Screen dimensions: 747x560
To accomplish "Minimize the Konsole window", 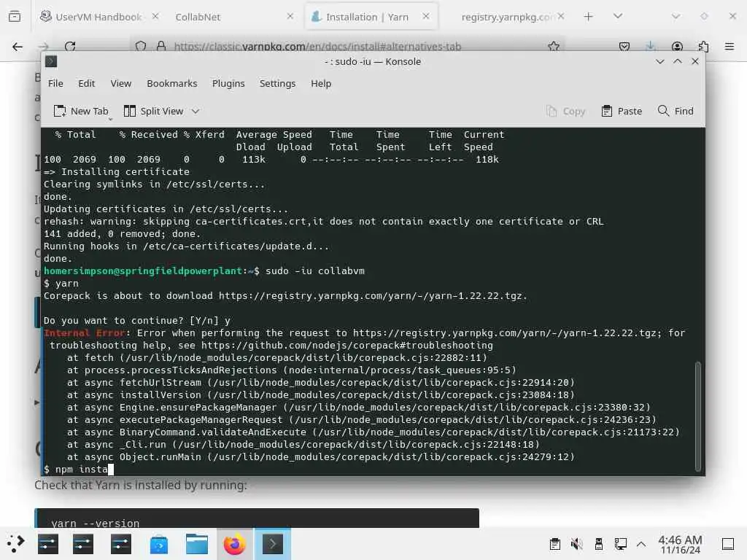I will [x=659, y=61].
